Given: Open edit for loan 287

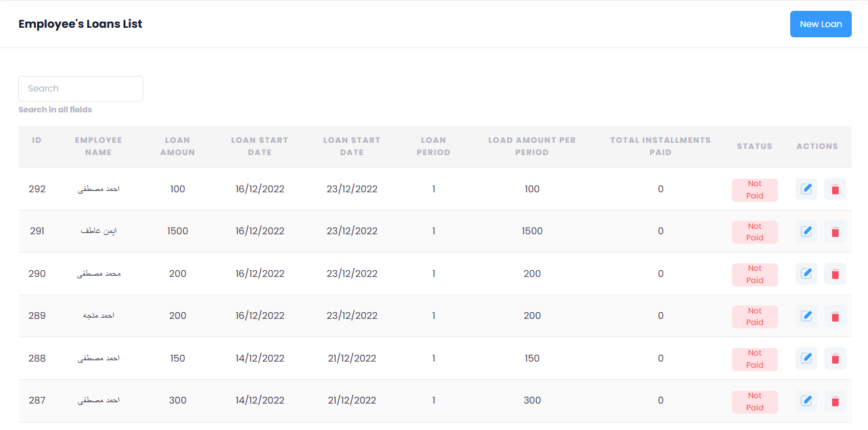Looking at the screenshot, I should [806, 401].
